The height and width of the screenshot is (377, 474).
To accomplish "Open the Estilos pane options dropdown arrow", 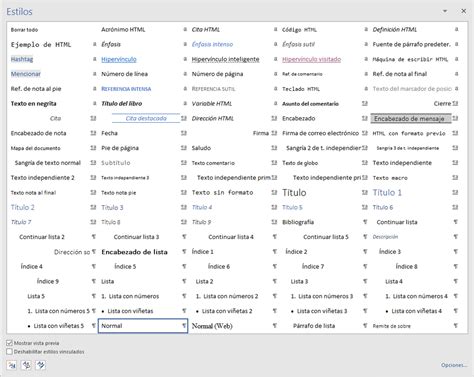I will (x=445, y=11).
